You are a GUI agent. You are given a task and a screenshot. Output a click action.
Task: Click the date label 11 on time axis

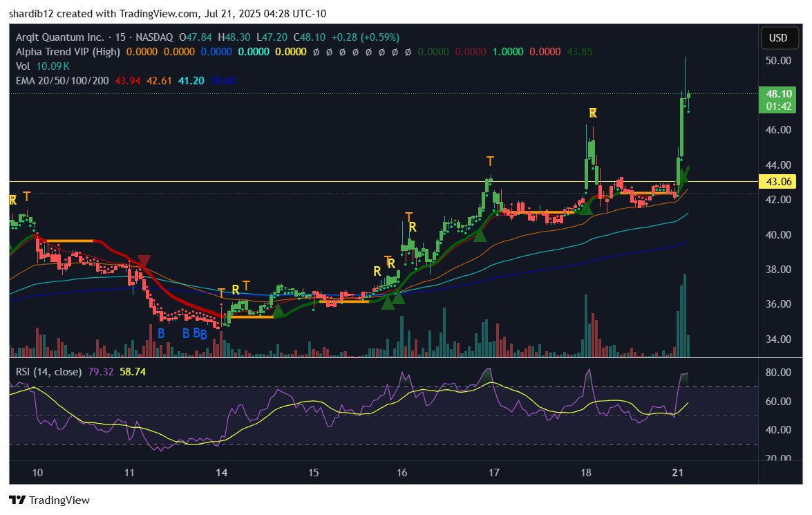point(129,473)
